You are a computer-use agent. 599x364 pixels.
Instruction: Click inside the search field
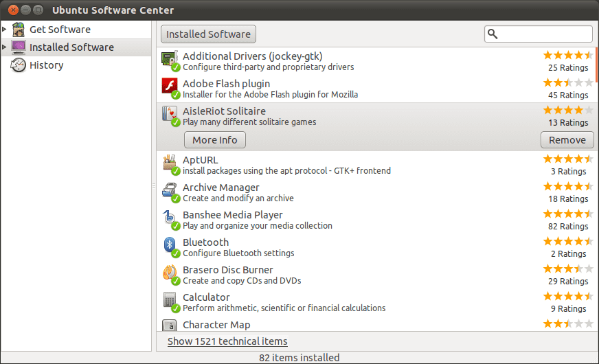pyautogui.click(x=539, y=34)
